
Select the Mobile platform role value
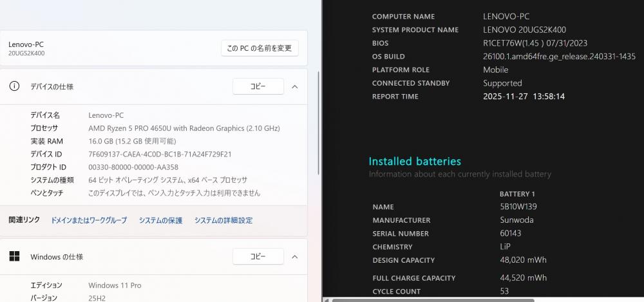pos(495,70)
